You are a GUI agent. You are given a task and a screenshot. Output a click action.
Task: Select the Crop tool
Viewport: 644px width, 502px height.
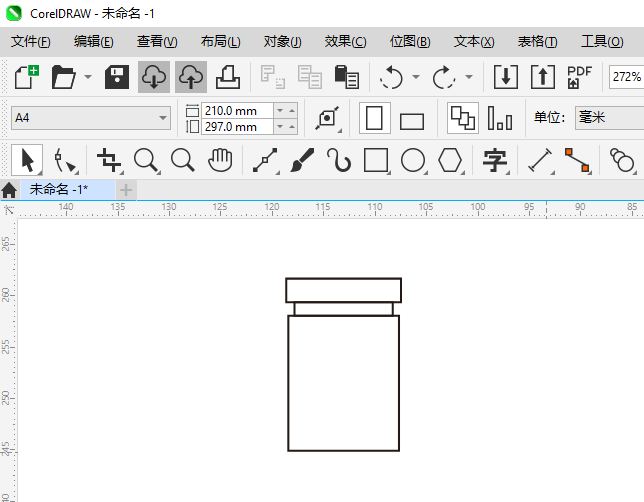[109, 160]
